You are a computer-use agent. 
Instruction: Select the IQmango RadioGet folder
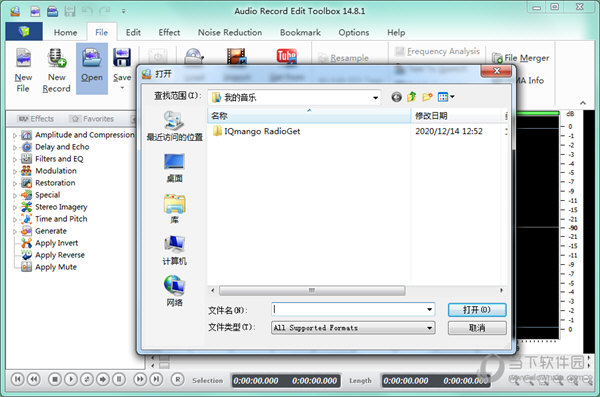[256, 131]
